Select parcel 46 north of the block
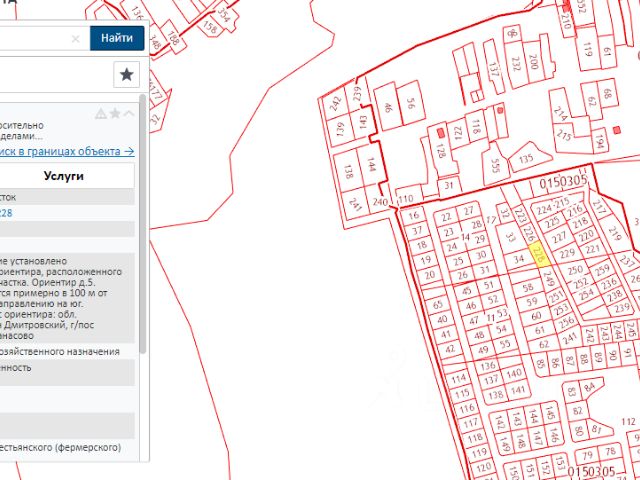The image size is (640, 480). click(387, 106)
